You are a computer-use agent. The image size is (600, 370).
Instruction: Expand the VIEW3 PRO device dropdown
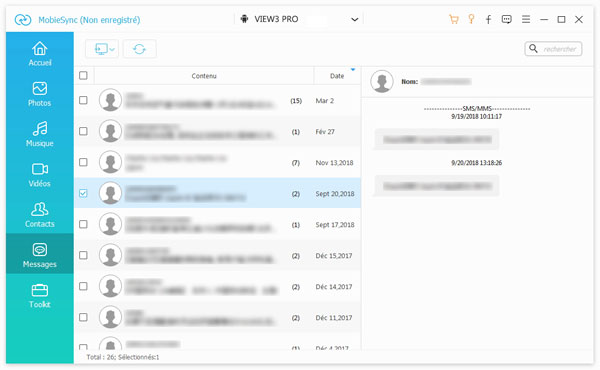tap(355, 20)
